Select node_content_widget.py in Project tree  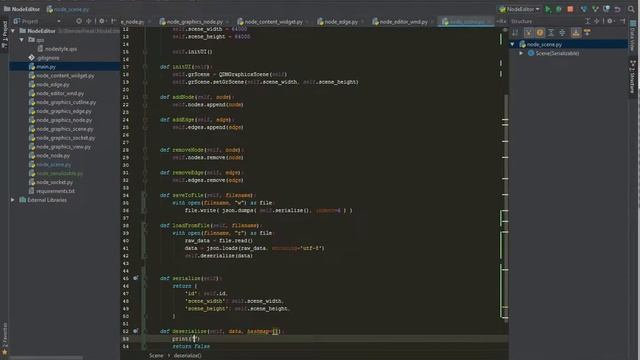pyautogui.click(x=65, y=76)
